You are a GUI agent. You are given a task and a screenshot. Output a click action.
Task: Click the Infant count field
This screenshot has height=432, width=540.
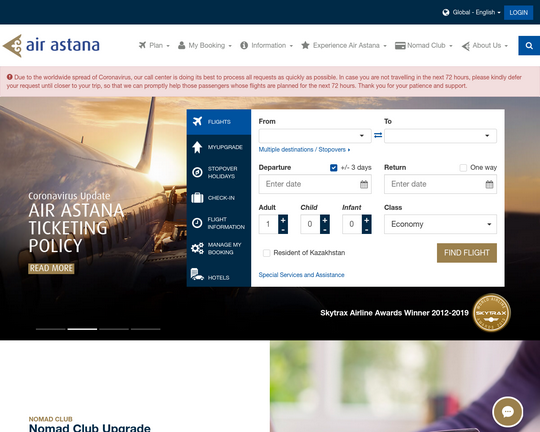point(352,224)
